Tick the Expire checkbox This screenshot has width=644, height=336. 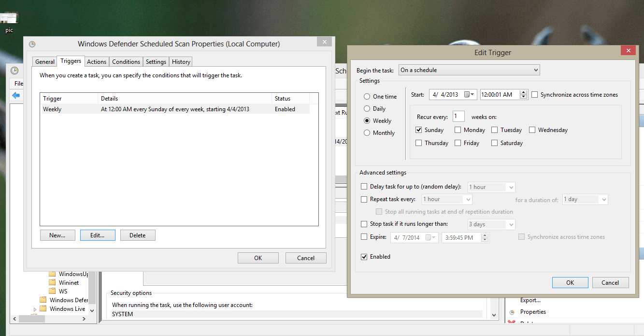point(364,237)
